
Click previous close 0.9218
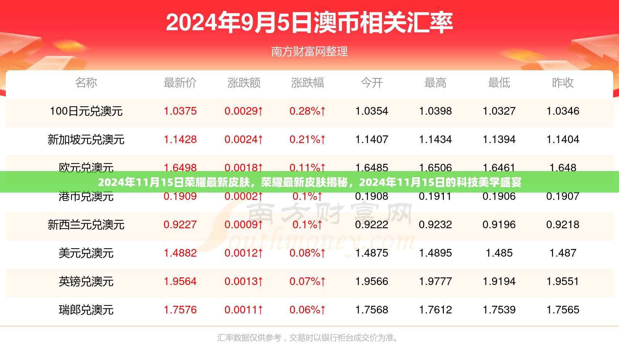pos(563,225)
